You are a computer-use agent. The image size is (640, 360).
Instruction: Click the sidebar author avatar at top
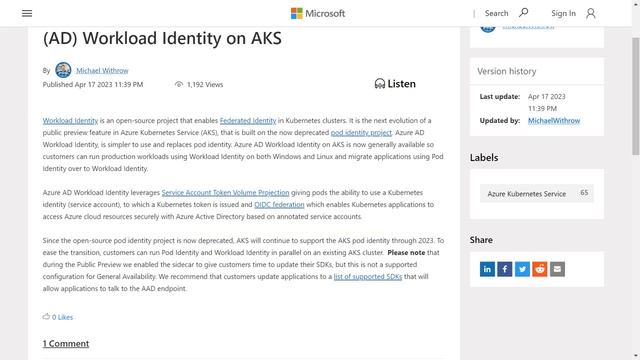[x=488, y=29]
